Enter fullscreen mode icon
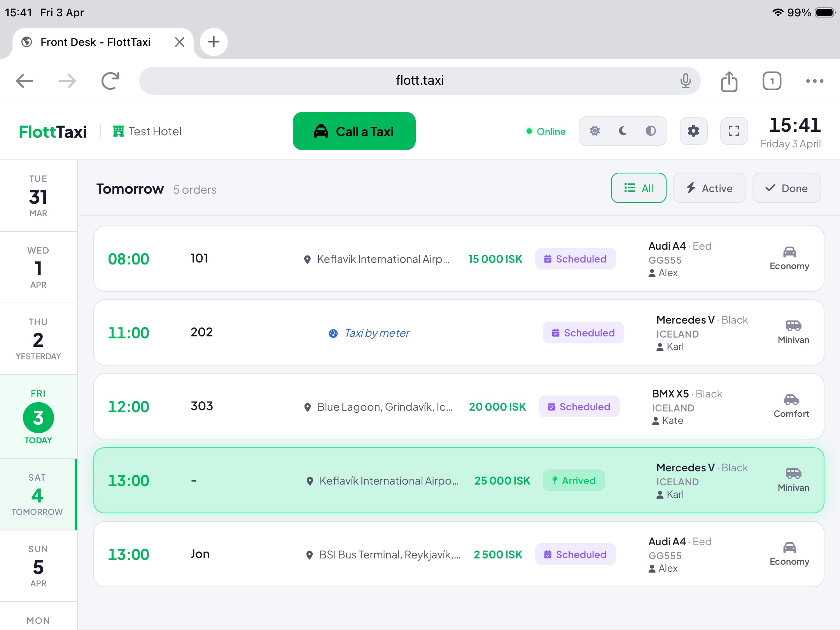840x630 pixels. click(734, 131)
